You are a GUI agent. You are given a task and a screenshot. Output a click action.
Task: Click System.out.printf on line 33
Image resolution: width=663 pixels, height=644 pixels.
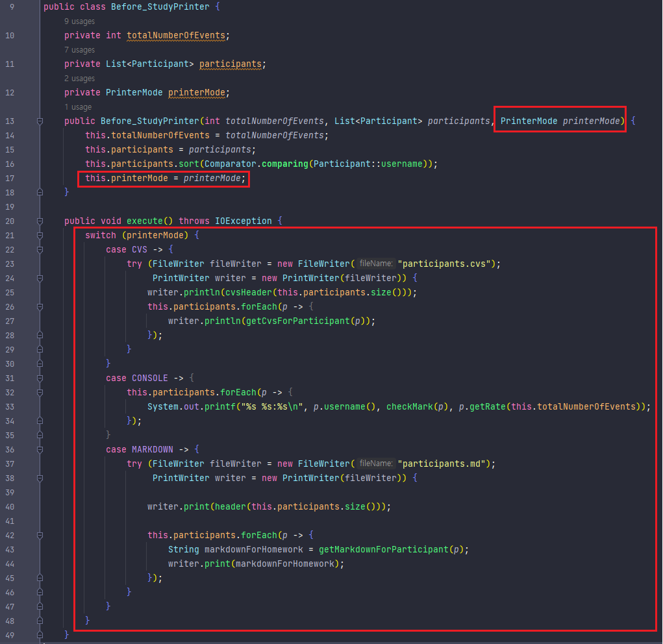point(192,407)
